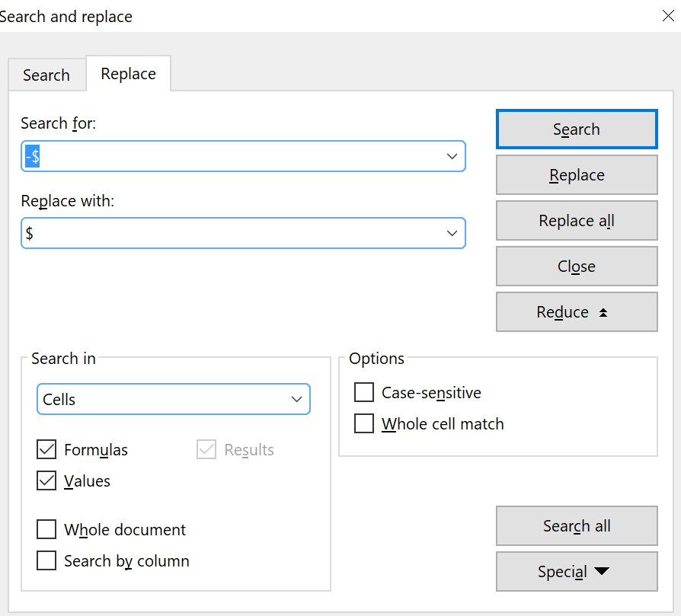This screenshot has height=616, width=681.
Task: Expand the Replace with history dropdown arrow
Action: point(452,233)
